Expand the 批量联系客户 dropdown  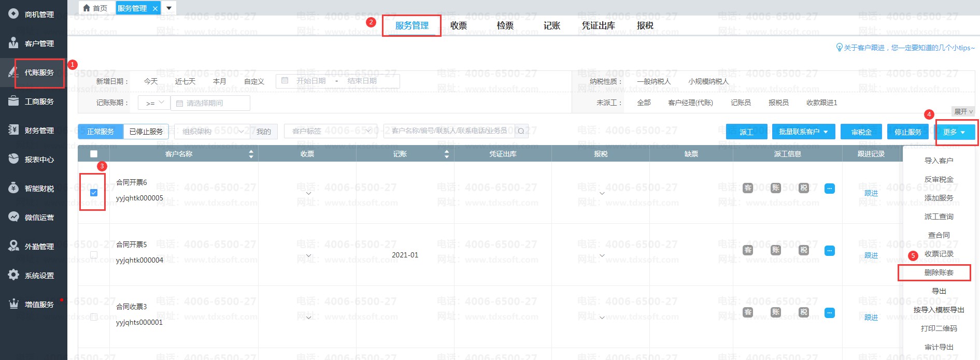803,132
